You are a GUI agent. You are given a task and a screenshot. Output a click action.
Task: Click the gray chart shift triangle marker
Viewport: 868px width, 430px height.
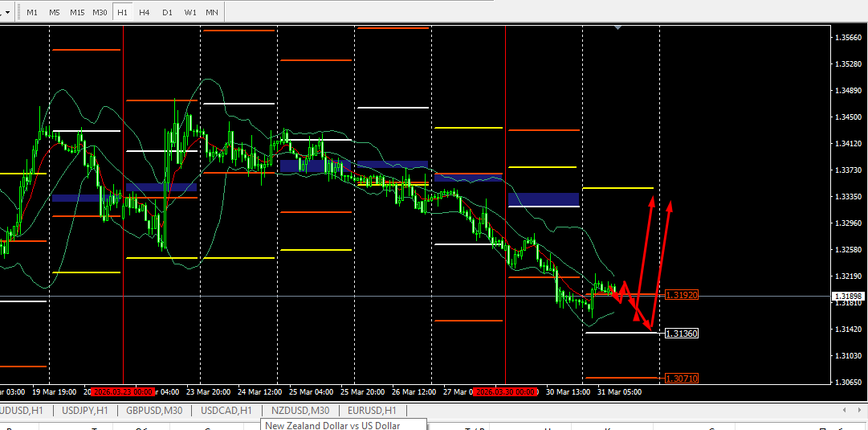click(618, 26)
